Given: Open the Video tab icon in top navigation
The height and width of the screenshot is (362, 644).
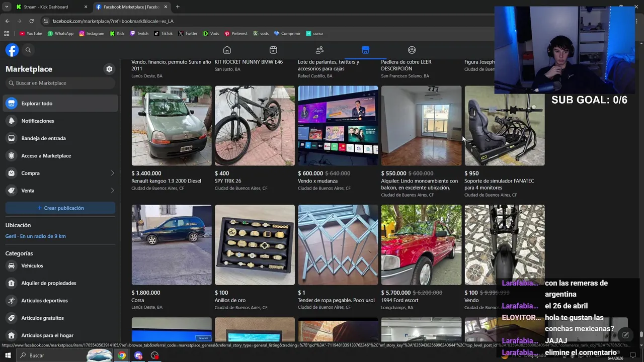Looking at the screenshot, I should tap(273, 50).
